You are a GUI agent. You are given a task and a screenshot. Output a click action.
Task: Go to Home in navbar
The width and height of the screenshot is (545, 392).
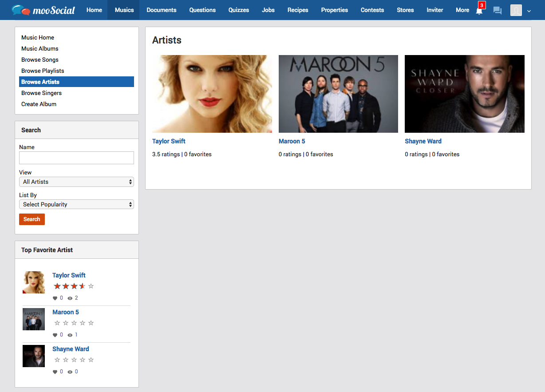pyautogui.click(x=94, y=10)
